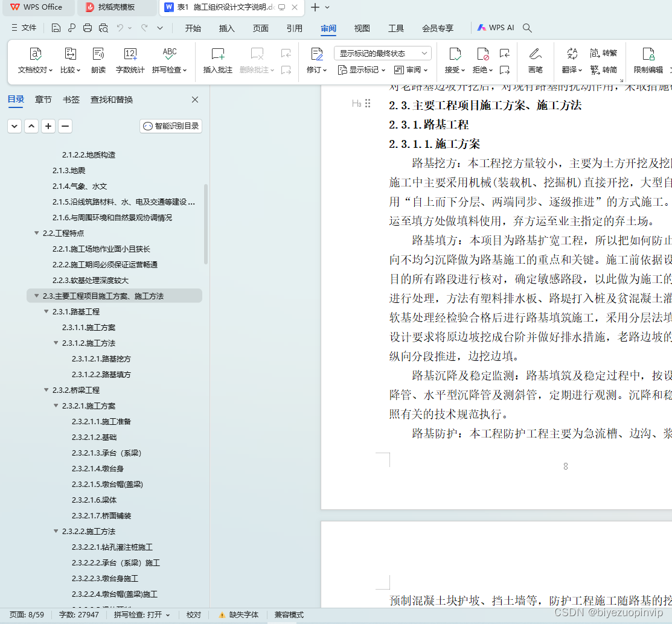This screenshot has width=672, height=624.
Task: Open quick access toolbar more dropdown
Action: pos(160,28)
